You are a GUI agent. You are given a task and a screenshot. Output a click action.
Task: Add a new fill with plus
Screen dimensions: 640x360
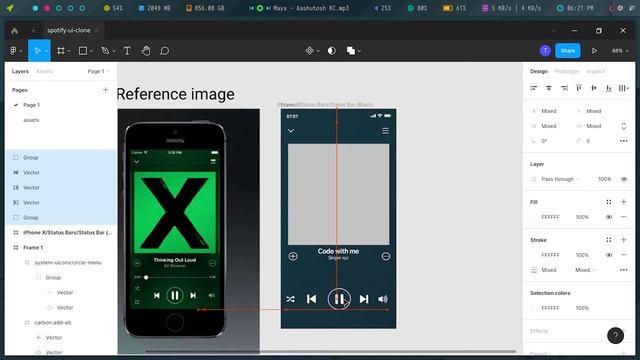point(624,202)
